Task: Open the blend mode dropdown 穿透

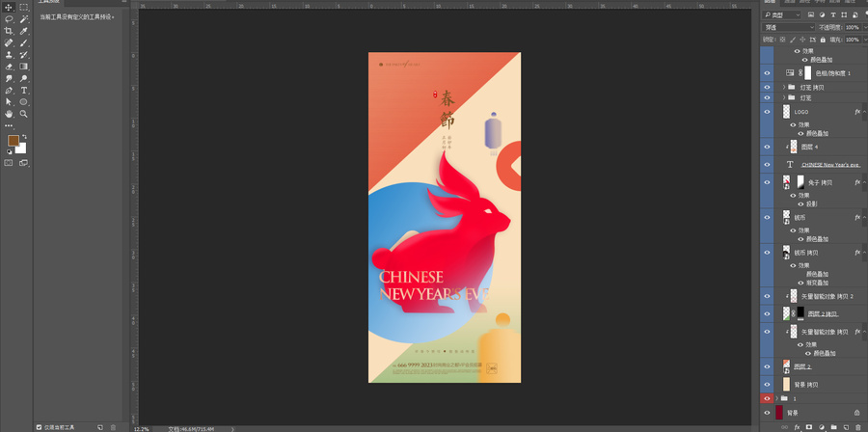Action: [x=789, y=27]
